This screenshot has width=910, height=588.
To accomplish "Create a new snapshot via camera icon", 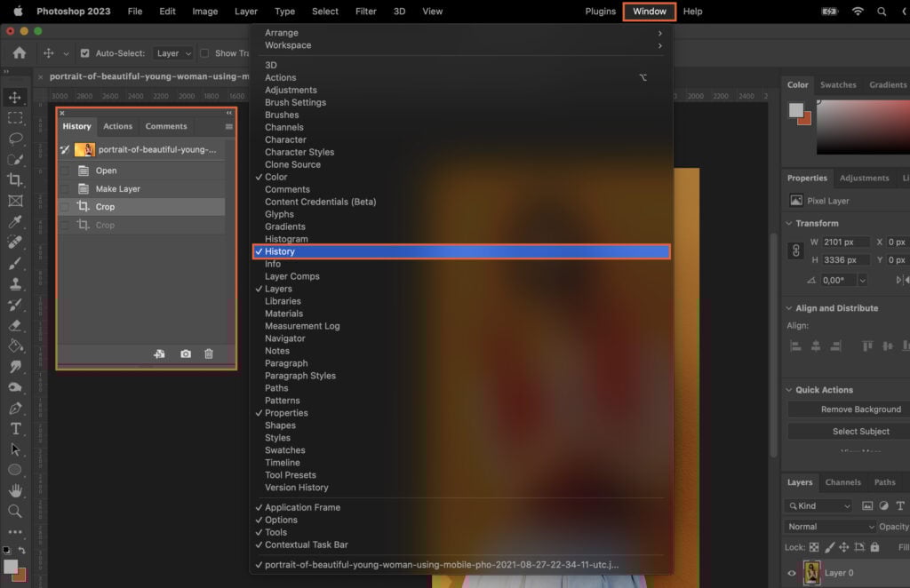I will click(x=185, y=354).
